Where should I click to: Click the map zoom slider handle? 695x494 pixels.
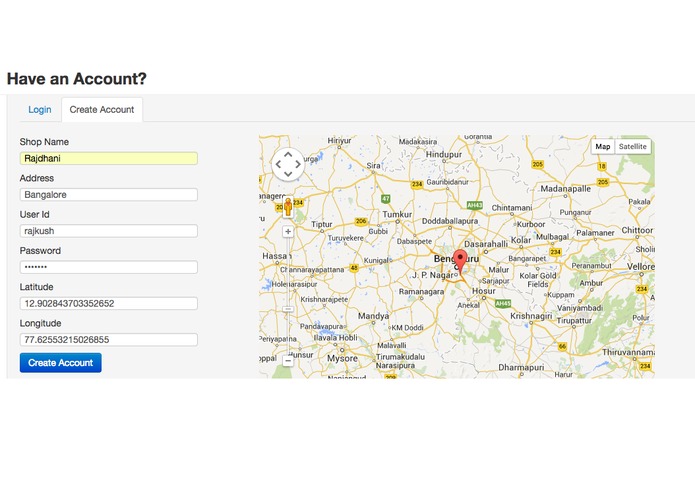click(288, 309)
